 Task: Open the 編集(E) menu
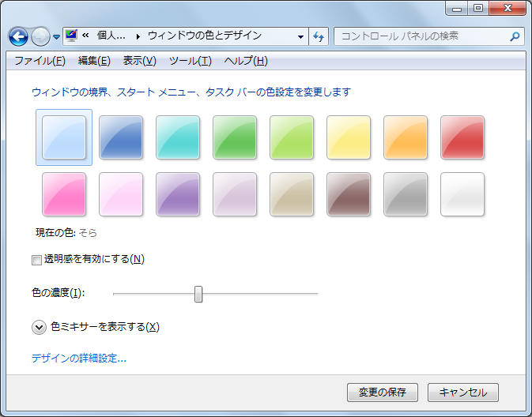pyautogui.click(x=94, y=61)
